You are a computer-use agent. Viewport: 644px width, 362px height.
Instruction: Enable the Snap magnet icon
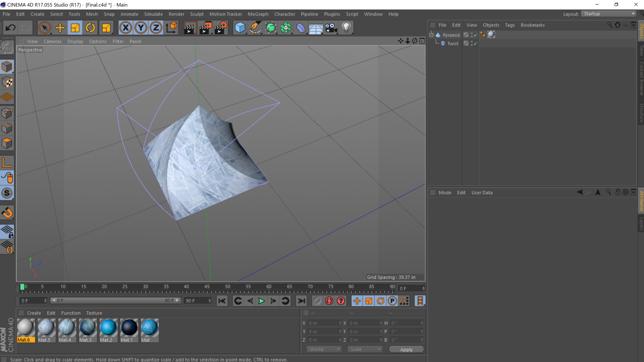click(7, 213)
